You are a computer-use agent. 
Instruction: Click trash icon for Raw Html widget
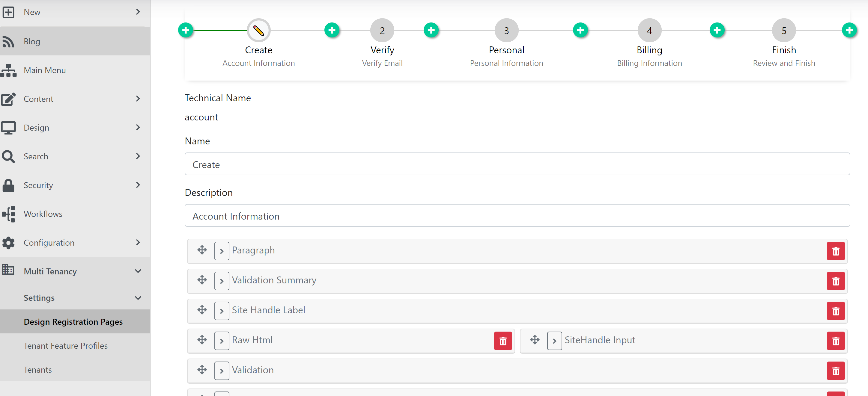point(503,341)
